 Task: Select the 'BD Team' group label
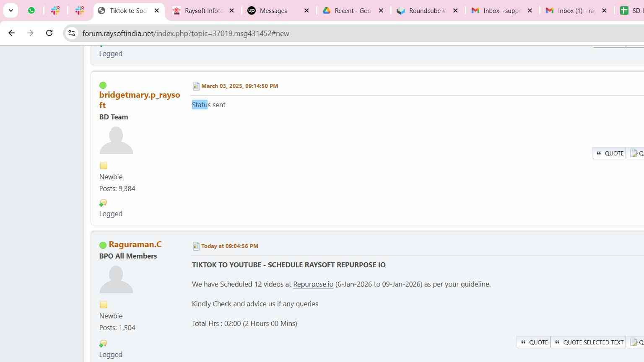[114, 117]
